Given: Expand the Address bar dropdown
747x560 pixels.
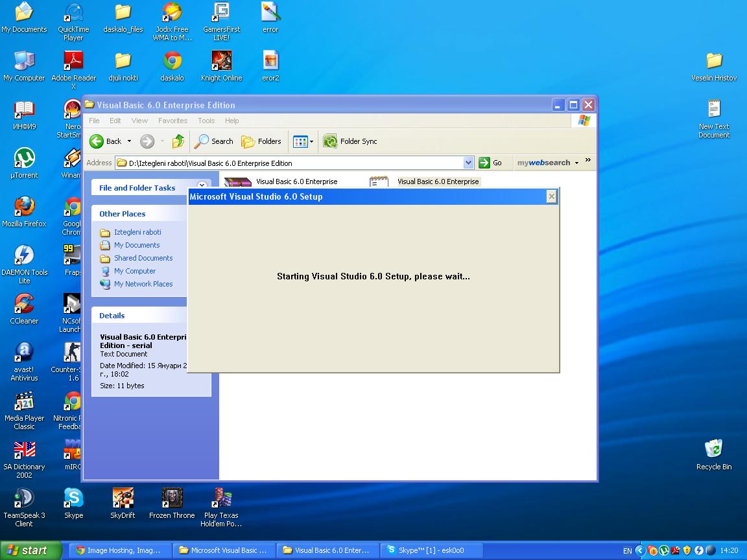Looking at the screenshot, I should (x=468, y=163).
